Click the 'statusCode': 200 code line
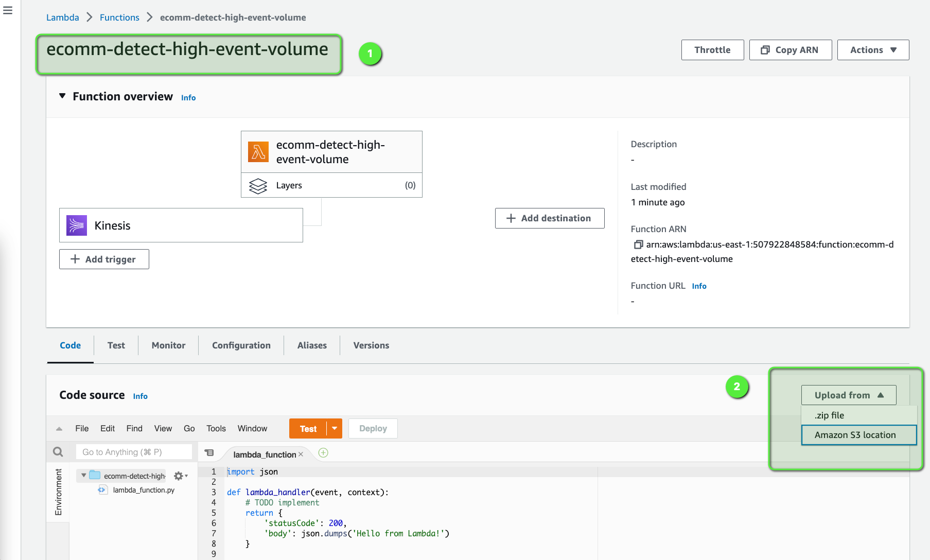This screenshot has height=560, width=930. tap(306, 523)
